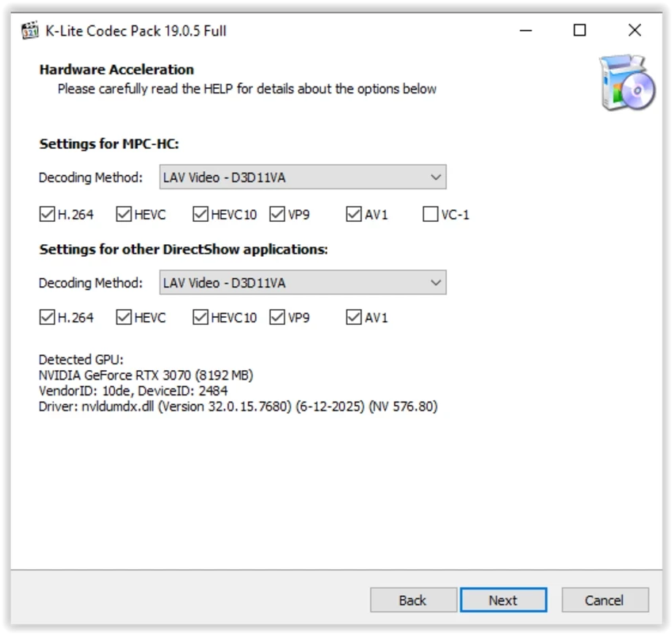Uncheck H.264 for other DirectShow applications
Viewport: 672px width, 634px height.
(47, 318)
